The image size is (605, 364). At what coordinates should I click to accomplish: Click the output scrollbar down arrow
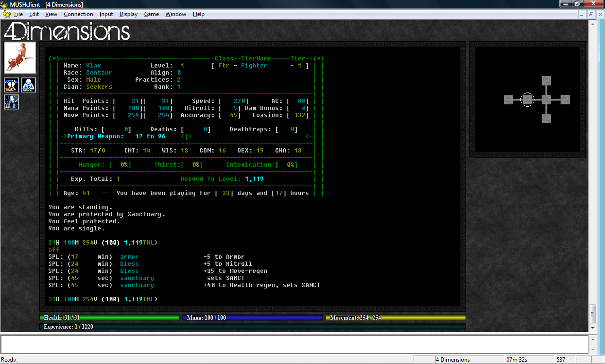(593, 327)
